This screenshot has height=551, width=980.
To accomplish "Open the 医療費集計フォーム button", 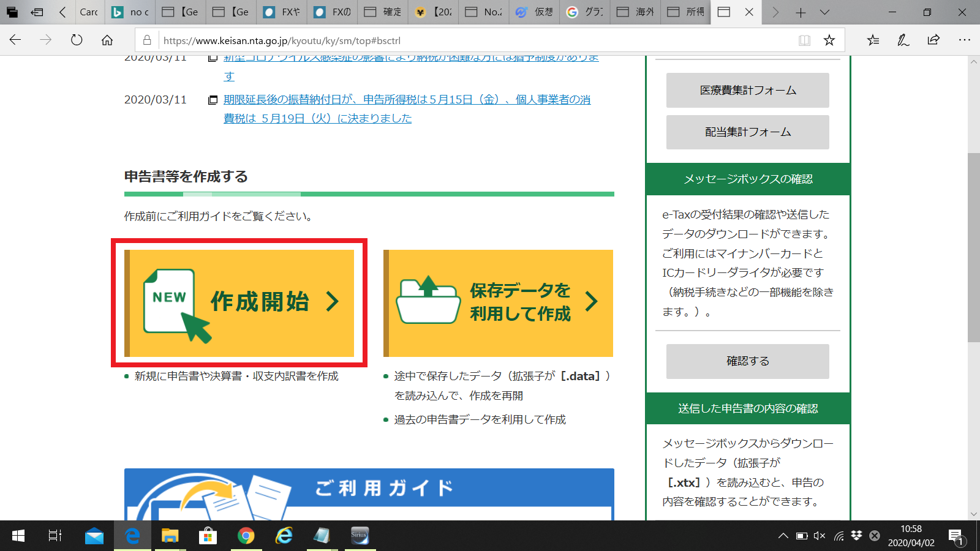I will [x=747, y=90].
